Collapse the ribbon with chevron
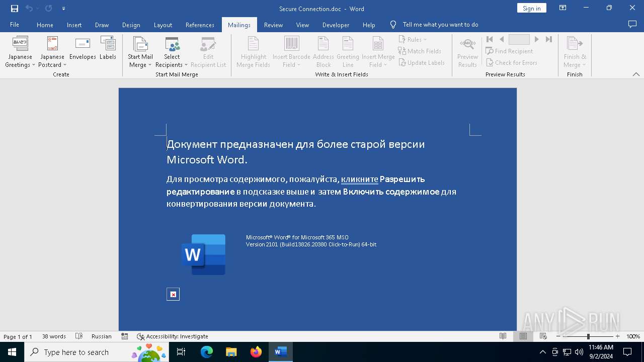 tap(636, 74)
